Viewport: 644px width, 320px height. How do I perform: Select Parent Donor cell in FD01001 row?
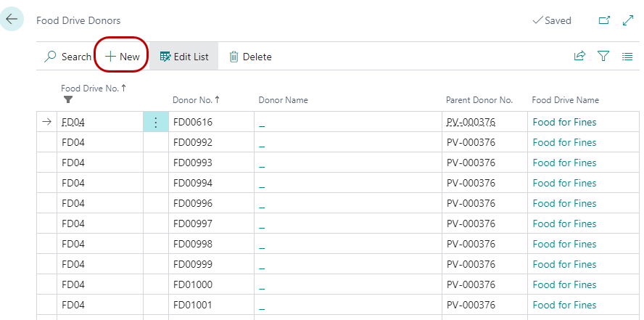tap(470, 305)
